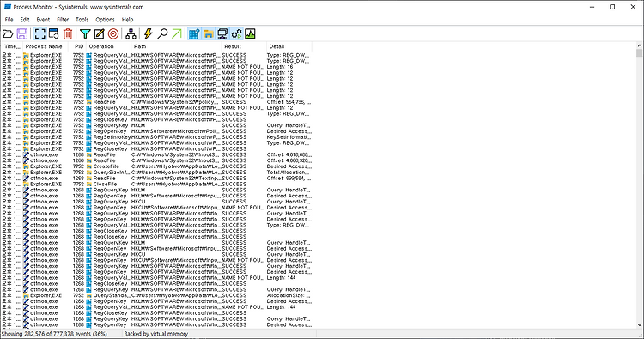Show the Process Tree icon

tap(131, 33)
